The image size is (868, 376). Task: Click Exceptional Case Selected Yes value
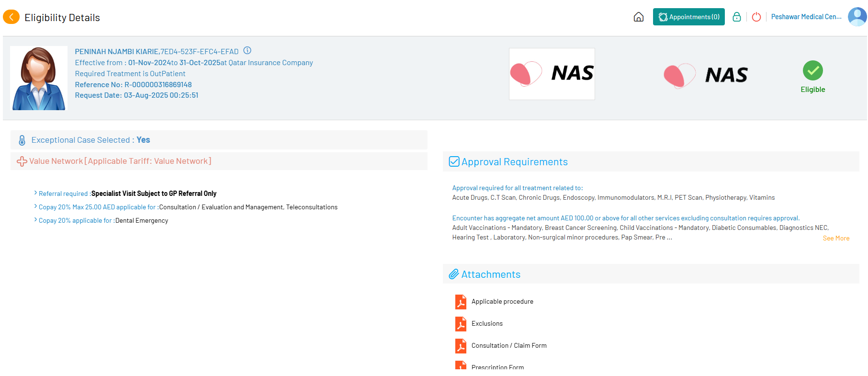coord(143,140)
